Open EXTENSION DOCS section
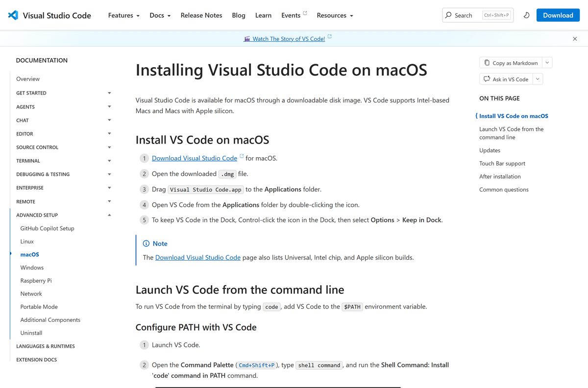 point(36,360)
